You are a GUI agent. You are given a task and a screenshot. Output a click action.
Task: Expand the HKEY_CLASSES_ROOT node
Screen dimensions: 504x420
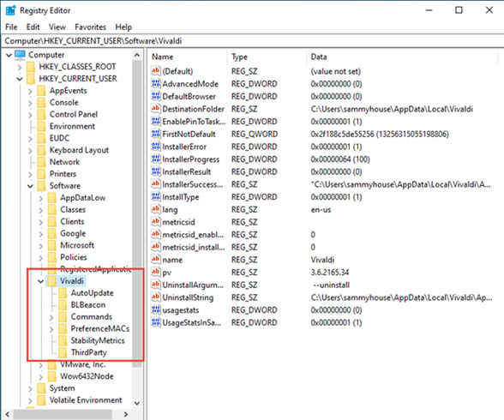pos(20,67)
